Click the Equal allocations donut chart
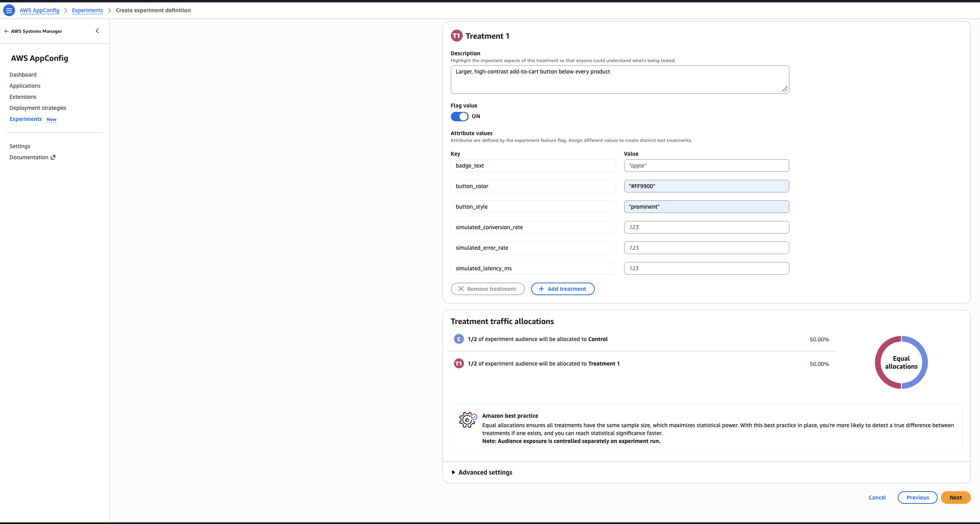Screen dimensions: 980x524 tap(901, 362)
